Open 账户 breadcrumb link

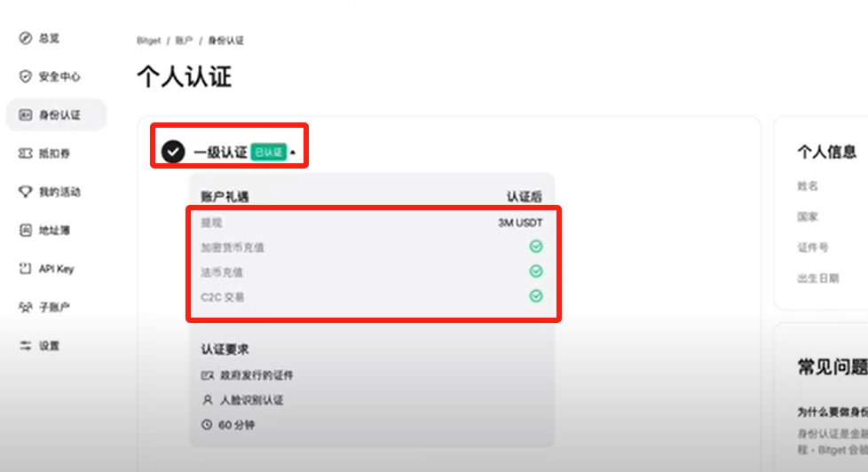coord(184,41)
